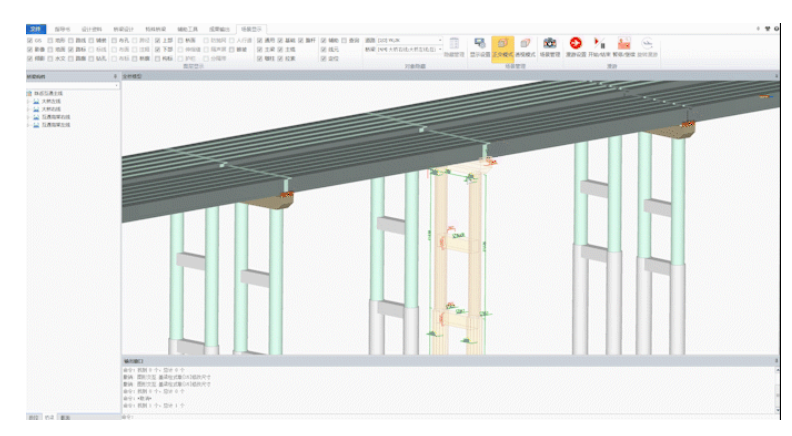Click the output window vertical scrollbar
792x436 pixels.
[x=777, y=390]
